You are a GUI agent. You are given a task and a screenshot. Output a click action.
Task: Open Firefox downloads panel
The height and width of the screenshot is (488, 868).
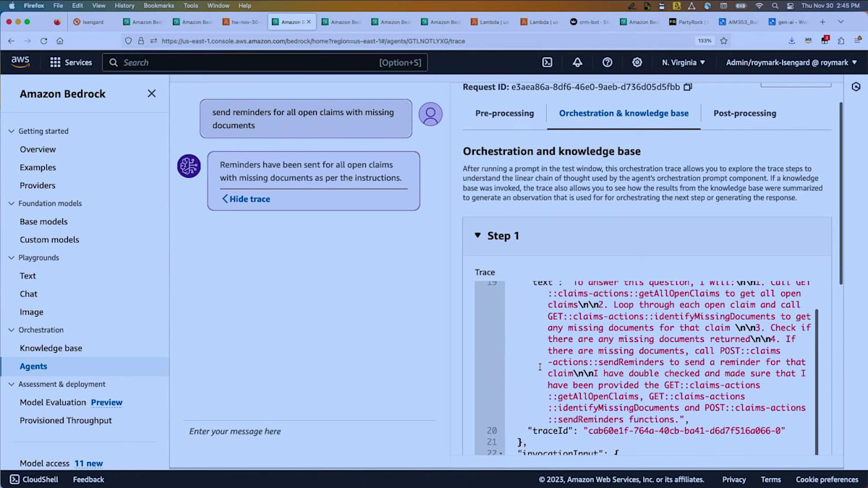coord(792,41)
